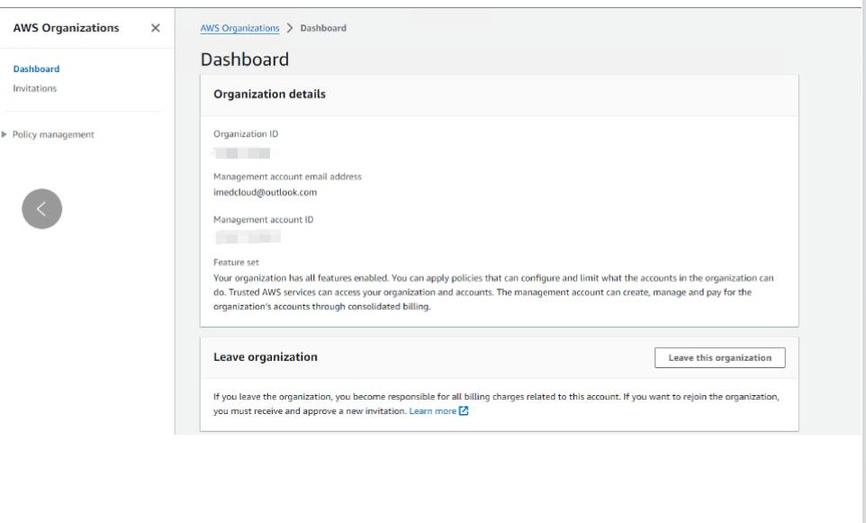Click the AWS Organizations sidebar heading

pyautogui.click(x=66, y=28)
